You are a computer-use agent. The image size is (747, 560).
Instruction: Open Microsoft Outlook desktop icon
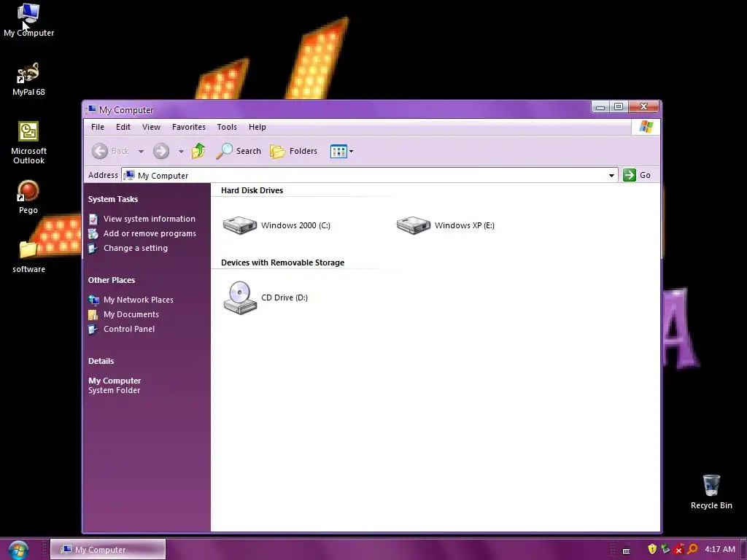28,143
